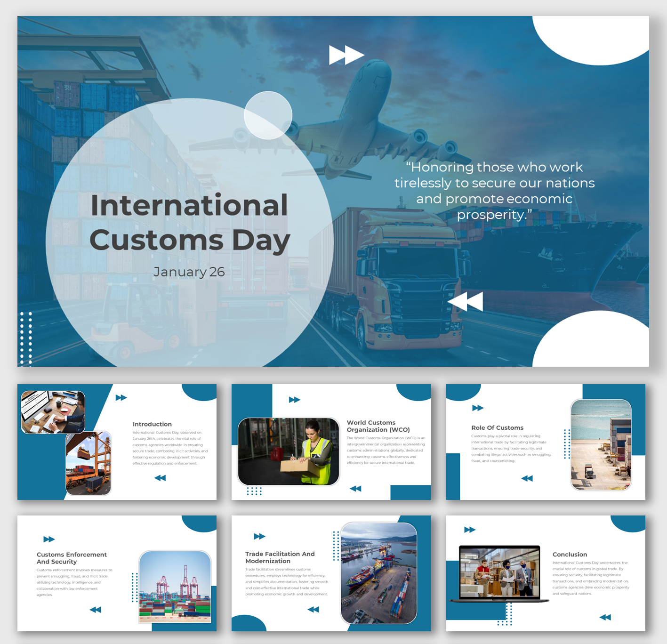Select the 'World Customs Organization (WCO)' heading
Viewport: 667px width, 644px height.
click(378, 426)
